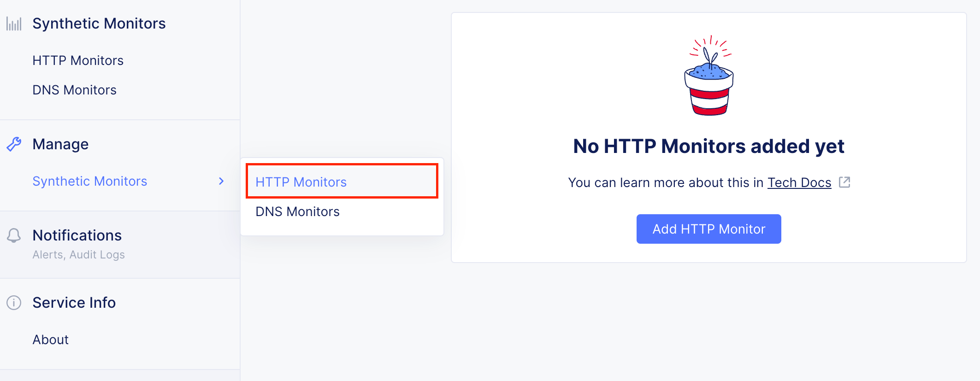Open the About page

[x=50, y=340]
